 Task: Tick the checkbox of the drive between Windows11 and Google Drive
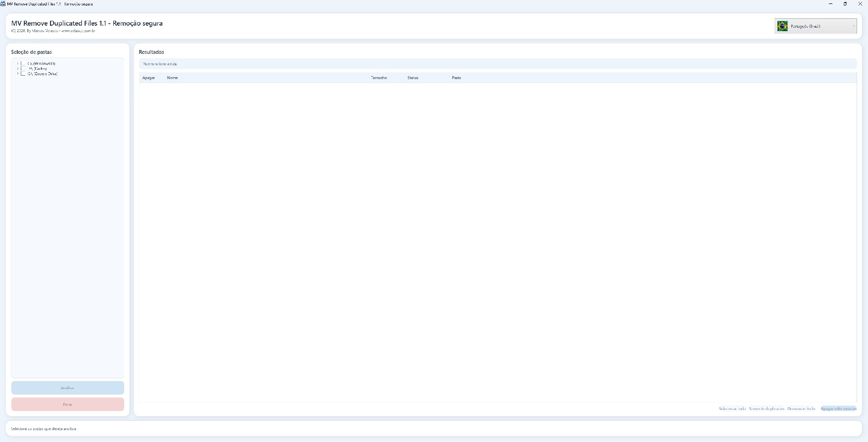(23, 69)
